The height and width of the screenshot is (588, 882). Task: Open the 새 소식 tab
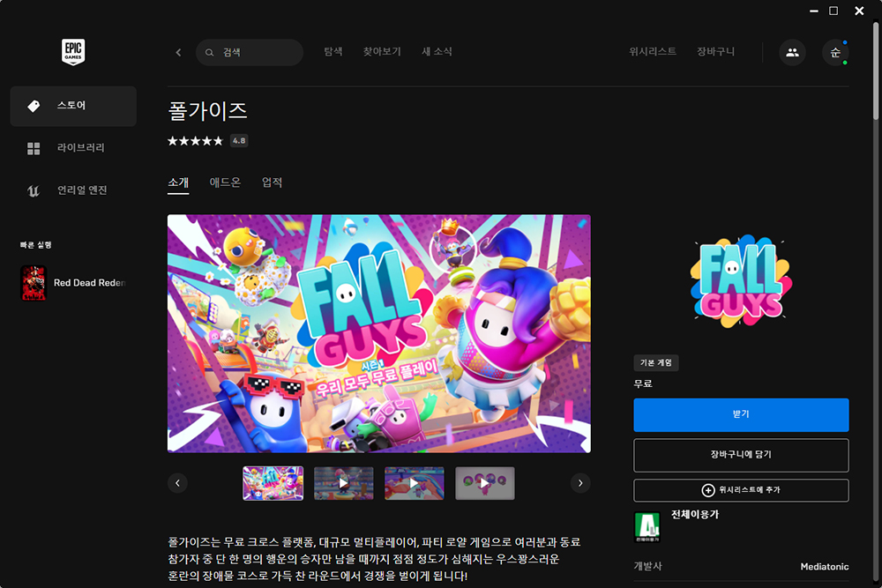coord(437,52)
